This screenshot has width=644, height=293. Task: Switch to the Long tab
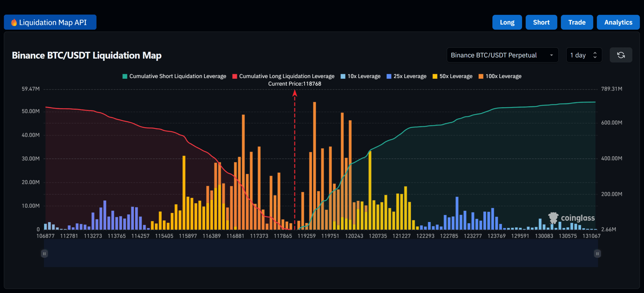(x=507, y=22)
